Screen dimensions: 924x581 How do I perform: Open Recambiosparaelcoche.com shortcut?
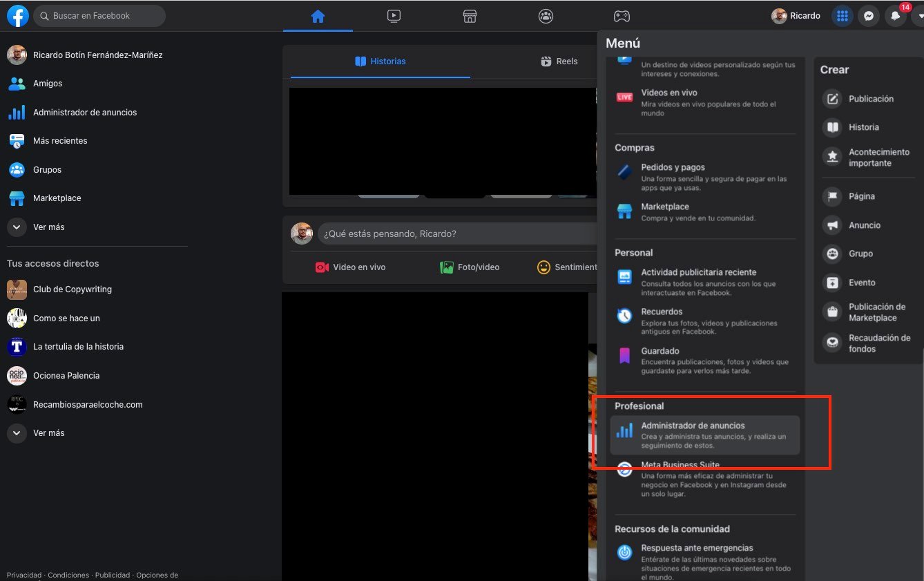[x=97, y=405]
